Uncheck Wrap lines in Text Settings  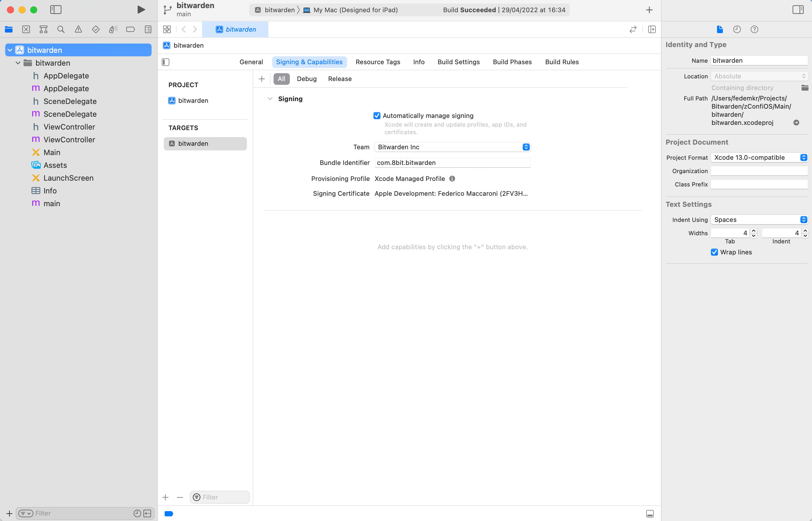(714, 252)
